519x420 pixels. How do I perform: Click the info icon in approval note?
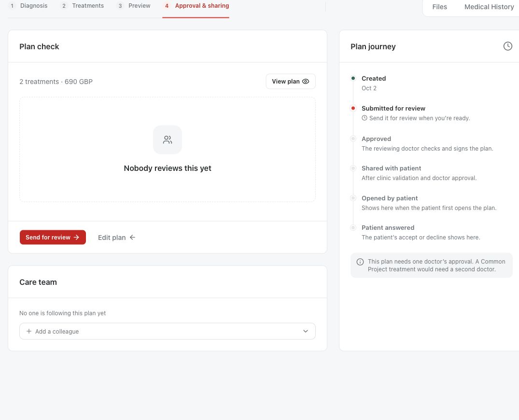click(360, 262)
